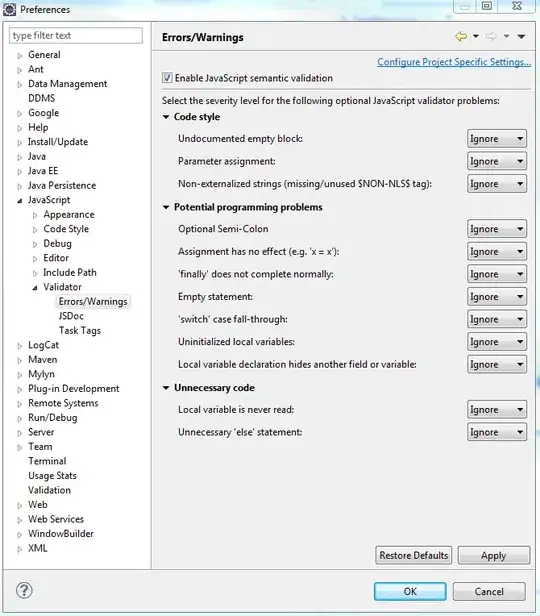Click the help question mark icon
Viewport: 540px width, 616px height.
click(24, 590)
